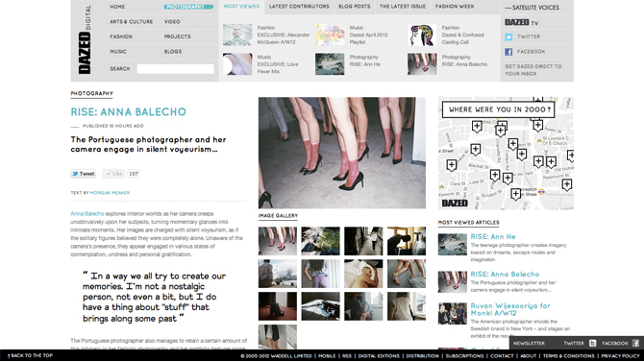The height and width of the screenshot is (361, 644).
Task: Click the Dazed TV logo
Action: (x=521, y=23)
